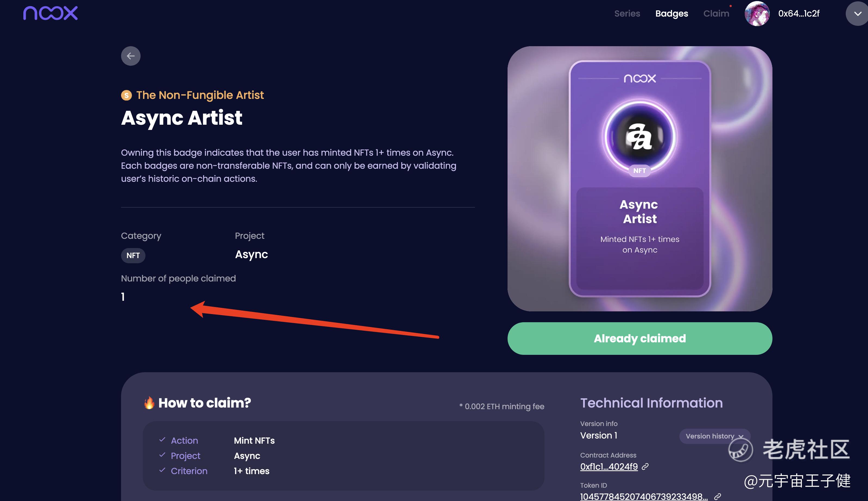Copy Token ID link icon
Viewport: 868px width, 501px height.
point(717,497)
